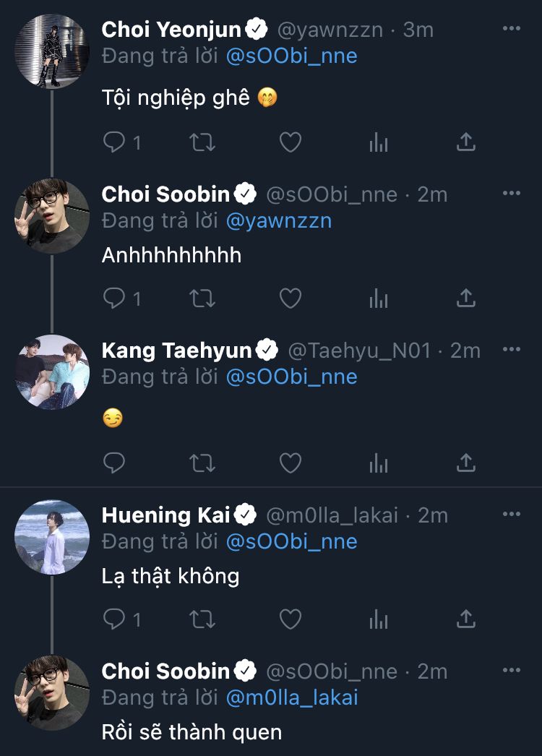This screenshot has width=542, height=756.
Task: View analytics for Choi Yeonjun's tweet
Action: click(379, 142)
